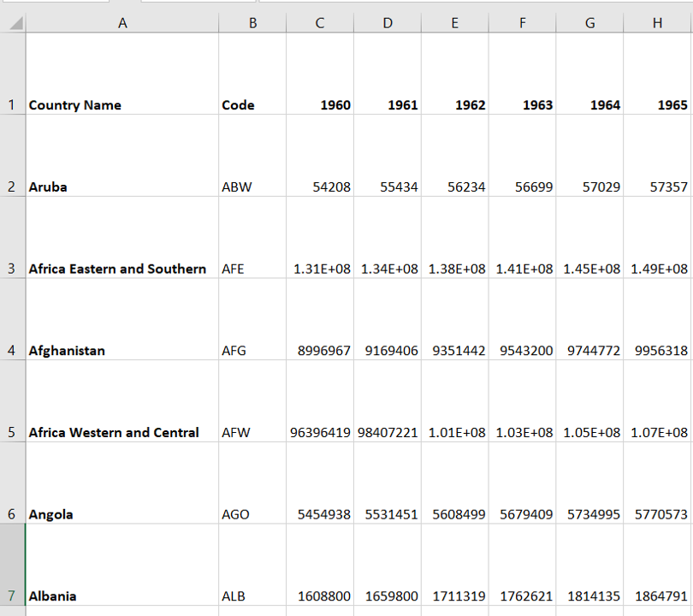Select cell with value 5454938
This screenshot has height=616, width=693.
(320, 483)
